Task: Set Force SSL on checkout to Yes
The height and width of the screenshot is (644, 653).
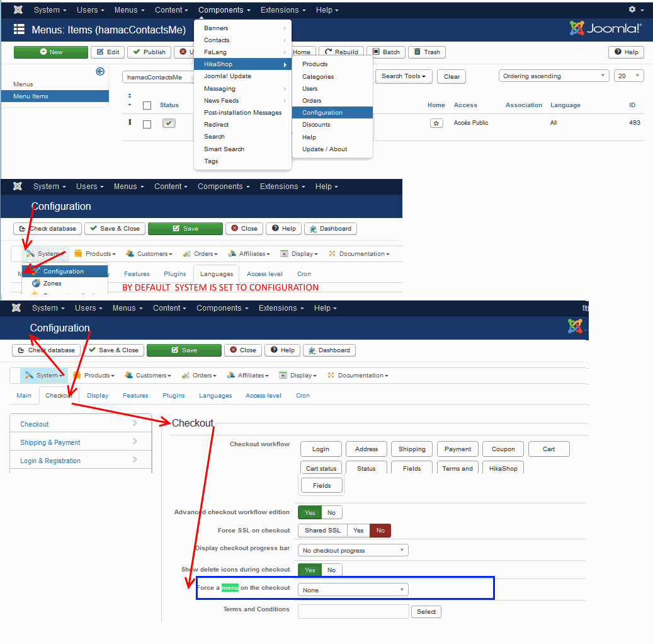Action: pos(358,530)
